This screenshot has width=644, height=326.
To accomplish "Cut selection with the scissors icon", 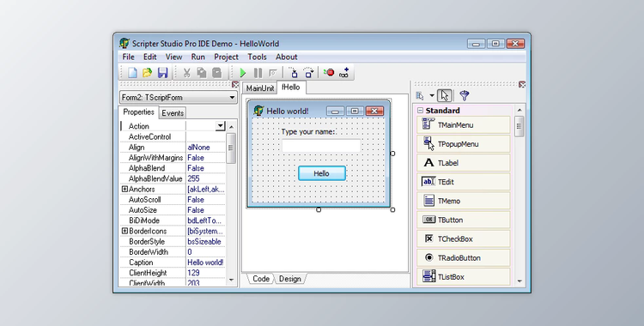I will [x=186, y=73].
